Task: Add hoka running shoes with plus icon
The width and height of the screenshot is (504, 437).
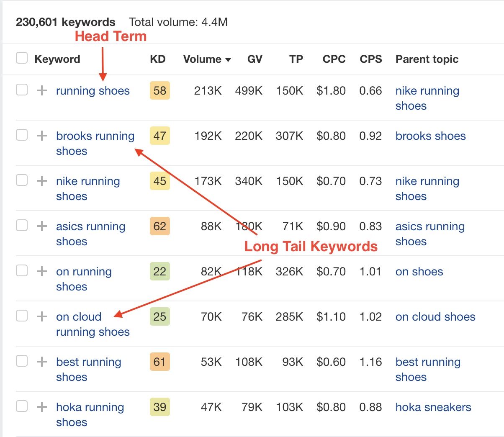Action: pos(41,407)
